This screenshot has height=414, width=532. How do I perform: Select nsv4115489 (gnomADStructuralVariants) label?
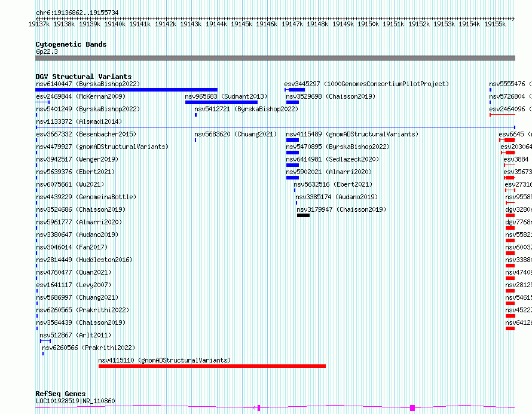(x=352, y=134)
